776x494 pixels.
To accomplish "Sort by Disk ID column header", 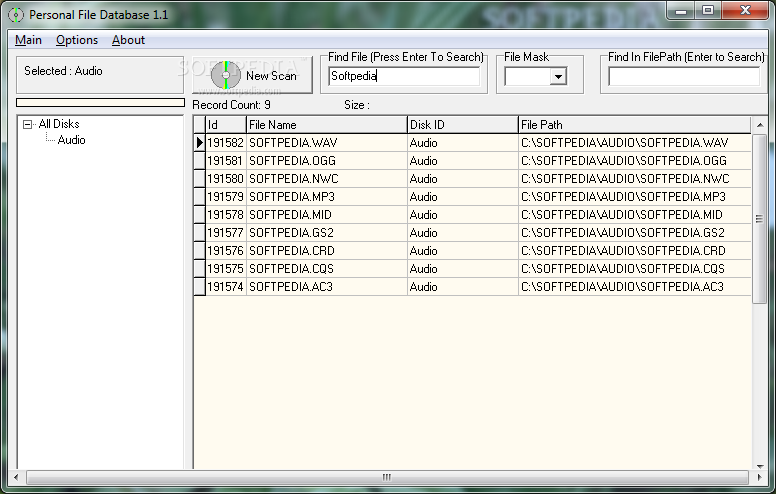I will (x=463, y=125).
